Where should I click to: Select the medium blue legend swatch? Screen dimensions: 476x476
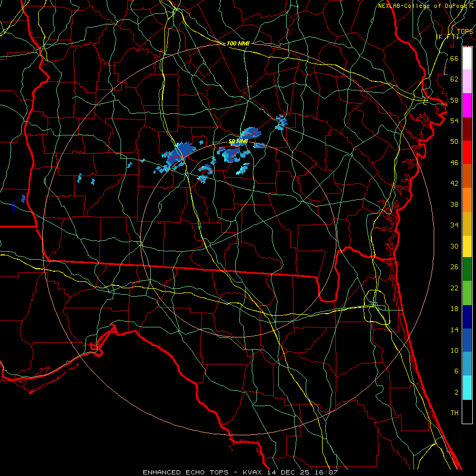pos(467,340)
